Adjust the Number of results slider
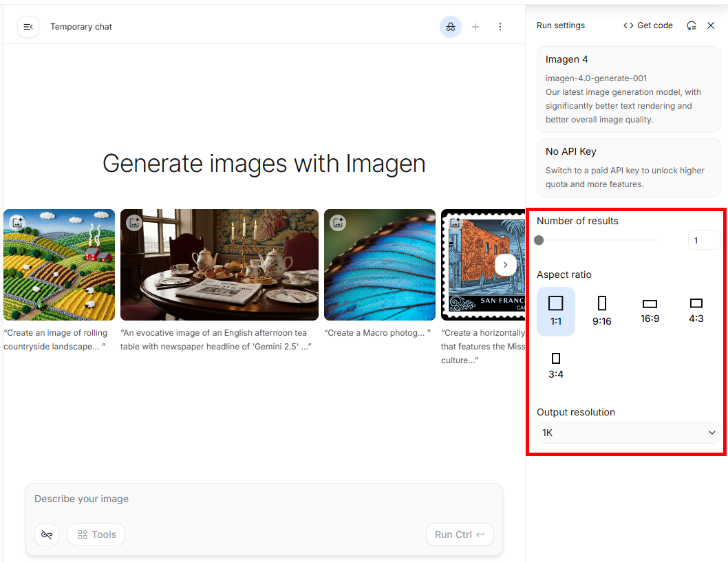 tap(539, 240)
